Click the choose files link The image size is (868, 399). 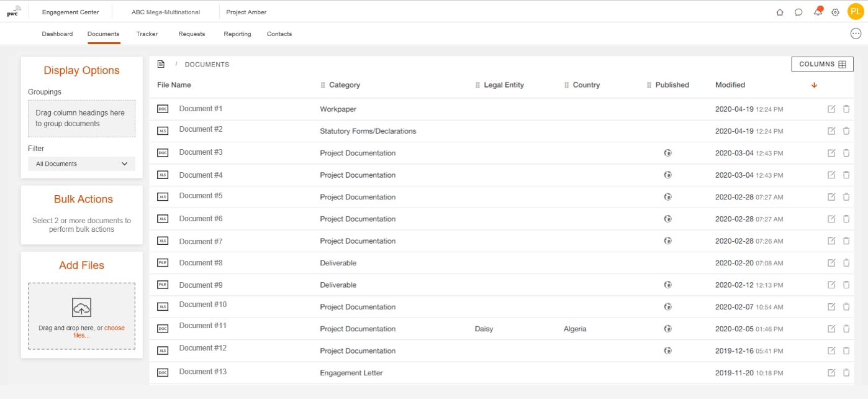(x=114, y=328)
